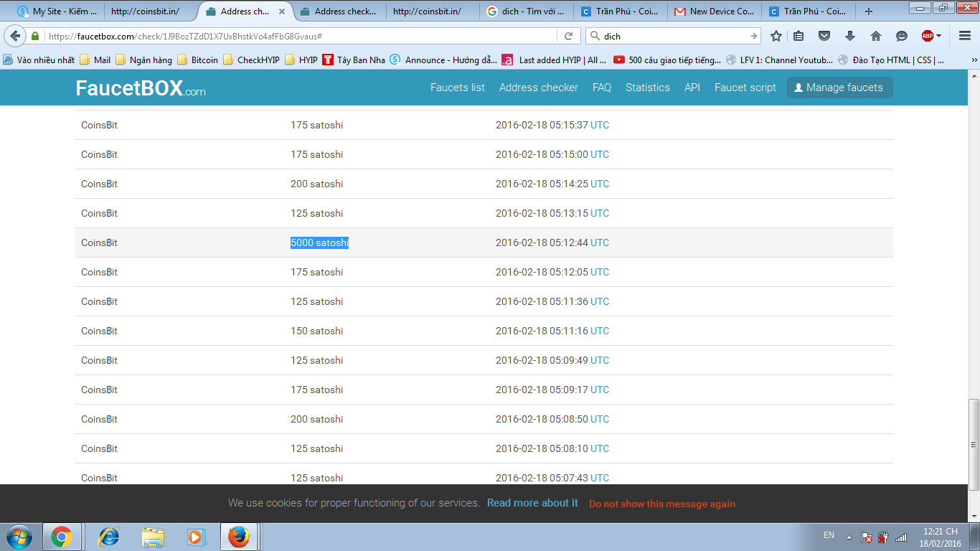980x551 pixels.
Task: Open Statistics in the site navigation
Action: coord(648,88)
